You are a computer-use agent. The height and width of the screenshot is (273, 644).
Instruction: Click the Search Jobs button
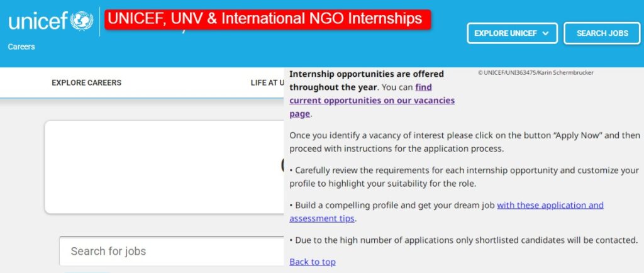pos(602,33)
